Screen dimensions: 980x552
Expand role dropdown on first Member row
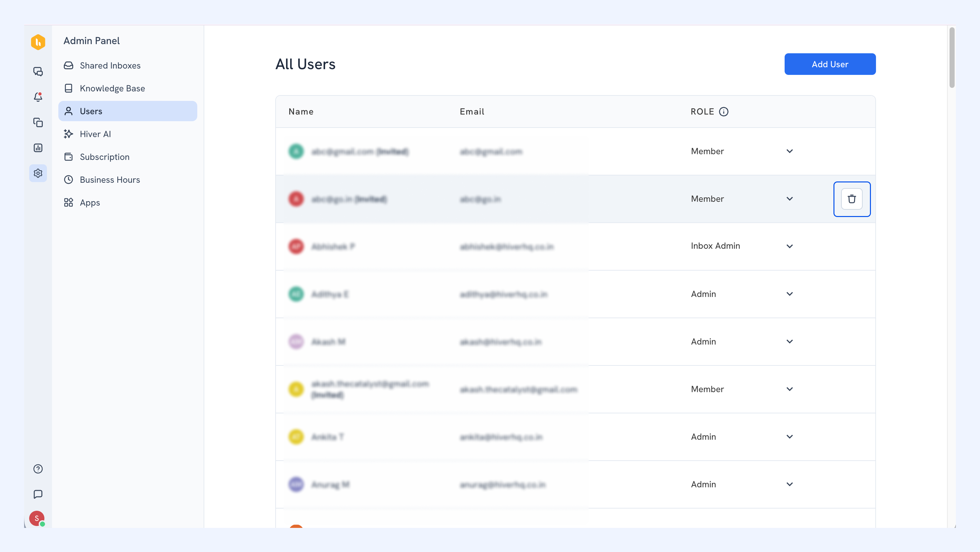790,151
